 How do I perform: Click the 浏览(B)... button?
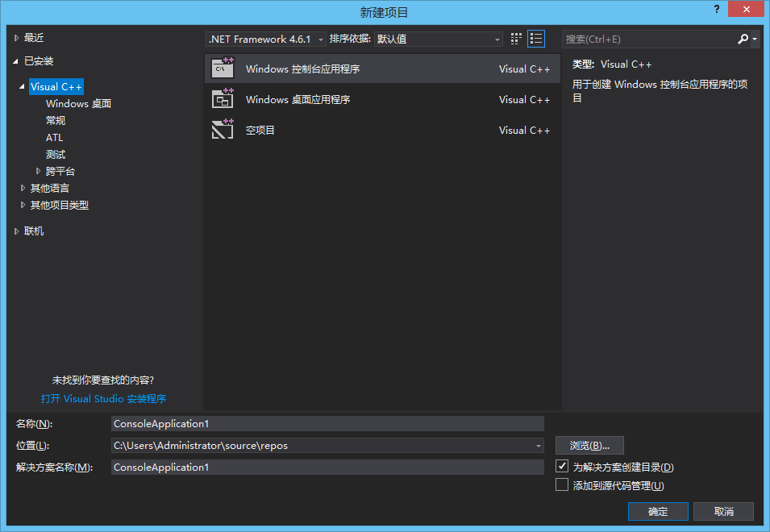[589, 446]
